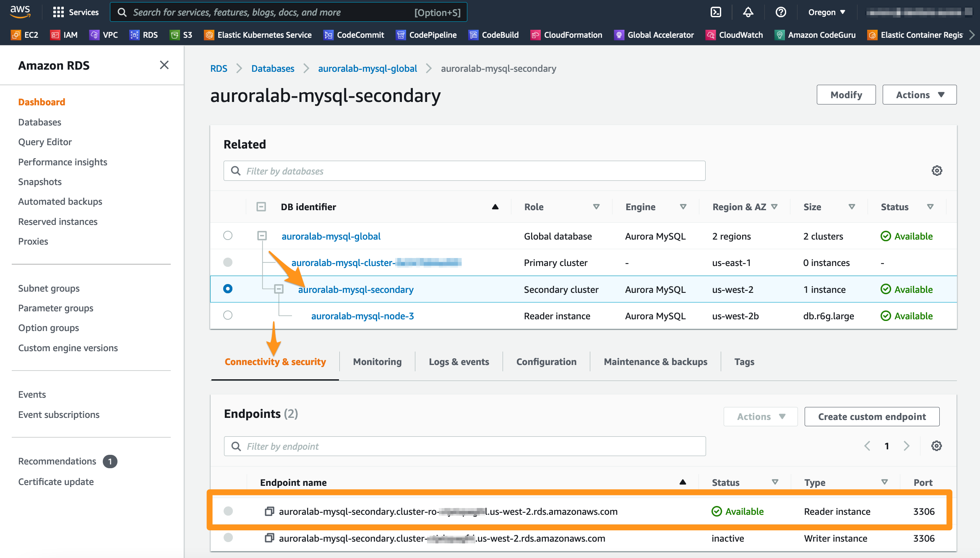This screenshot has height=558, width=980.
Task: Collapse the auroralab-mysql-global tree node
Action: (262, 236)
